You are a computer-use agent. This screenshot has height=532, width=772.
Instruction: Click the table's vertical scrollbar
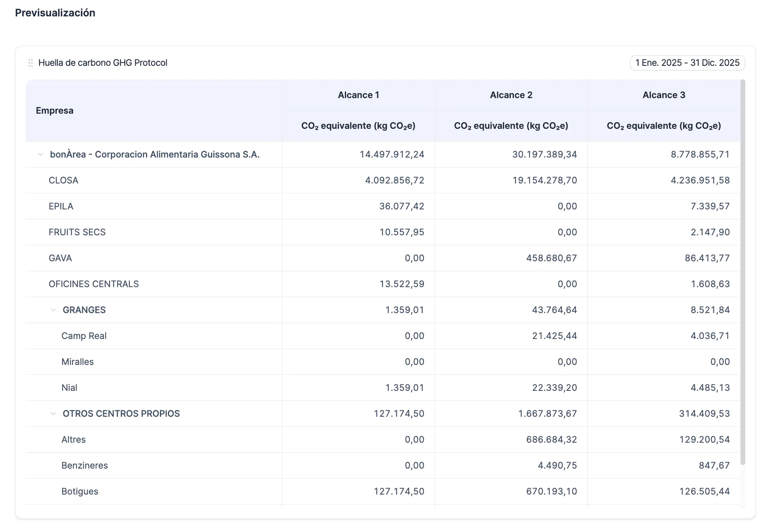743,272
